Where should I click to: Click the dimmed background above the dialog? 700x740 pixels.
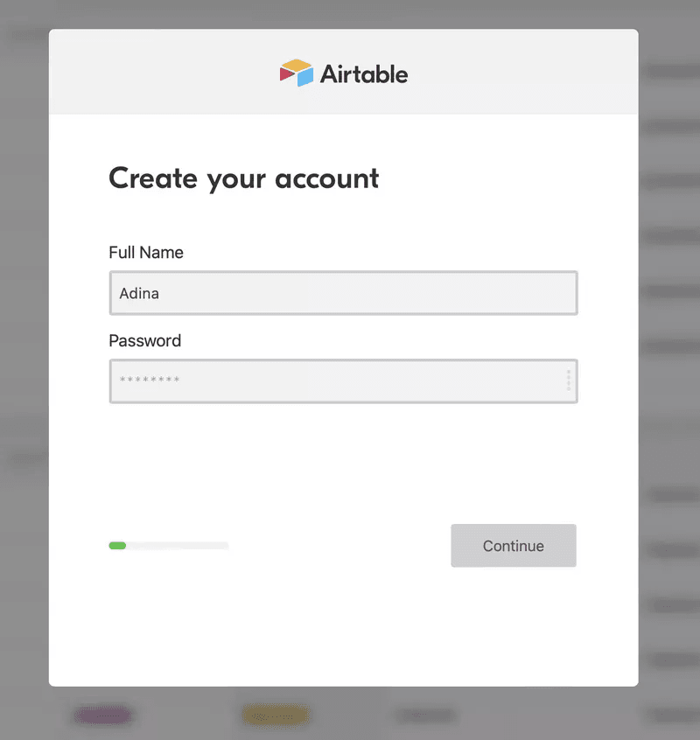pyautogui.click(x=350, y=13)
